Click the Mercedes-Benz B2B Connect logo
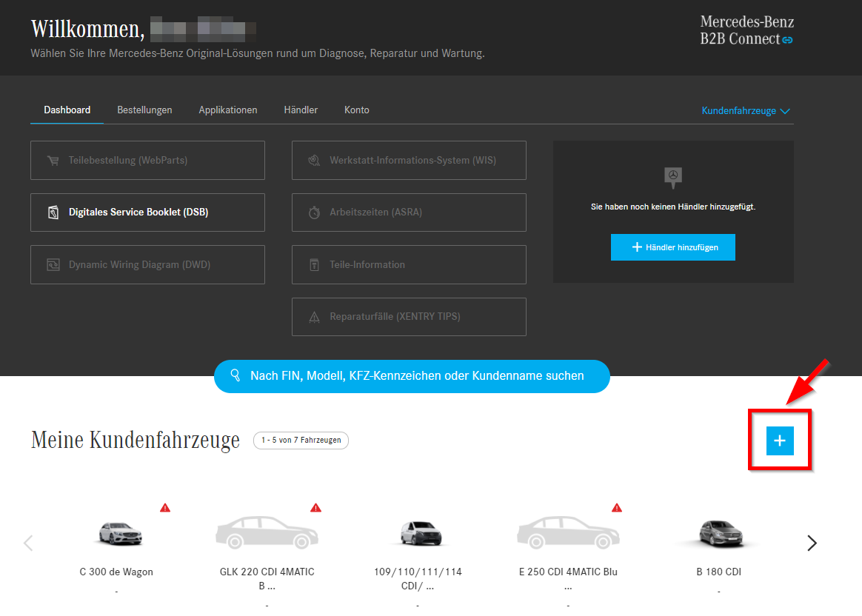The height and width of the screenshot is (616, 862). click(x=746, y=30)
